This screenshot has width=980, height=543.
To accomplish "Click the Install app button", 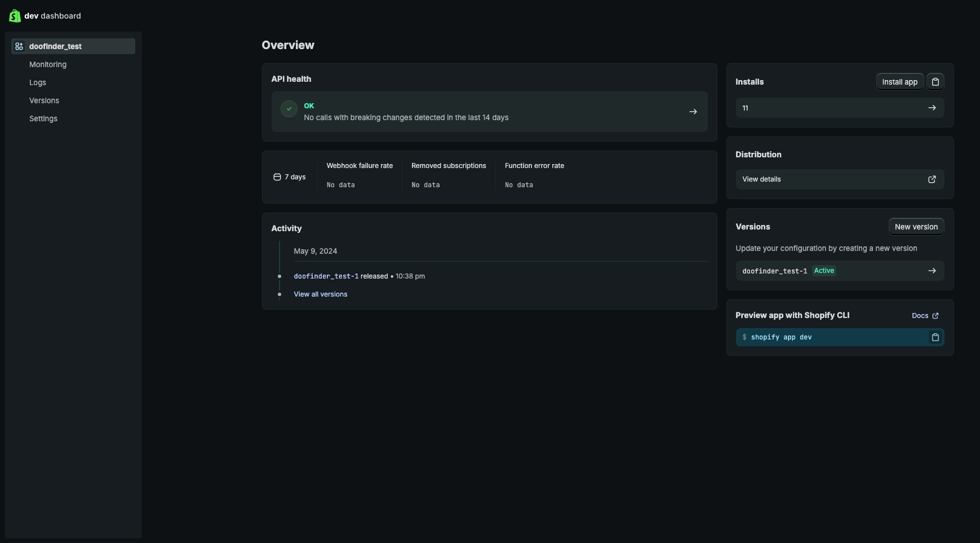I will tap(900, 82).
